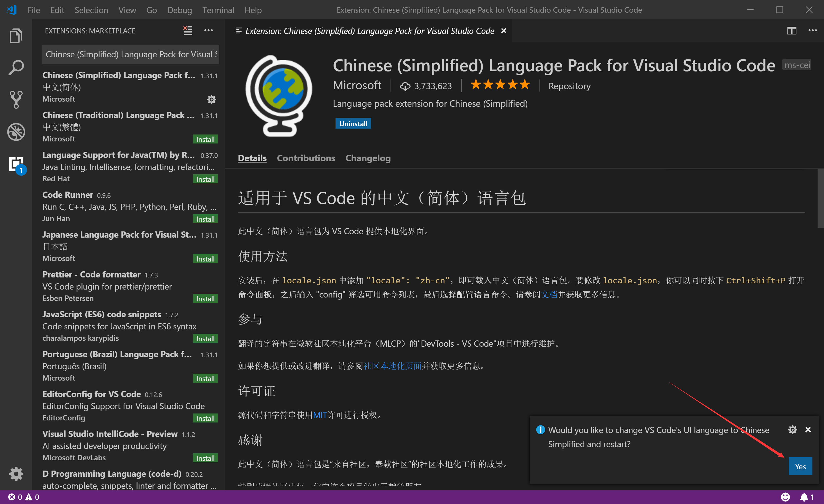Click extension title heading text
Viewport: 824px width, 504px height.
click(x=554, y=65)
